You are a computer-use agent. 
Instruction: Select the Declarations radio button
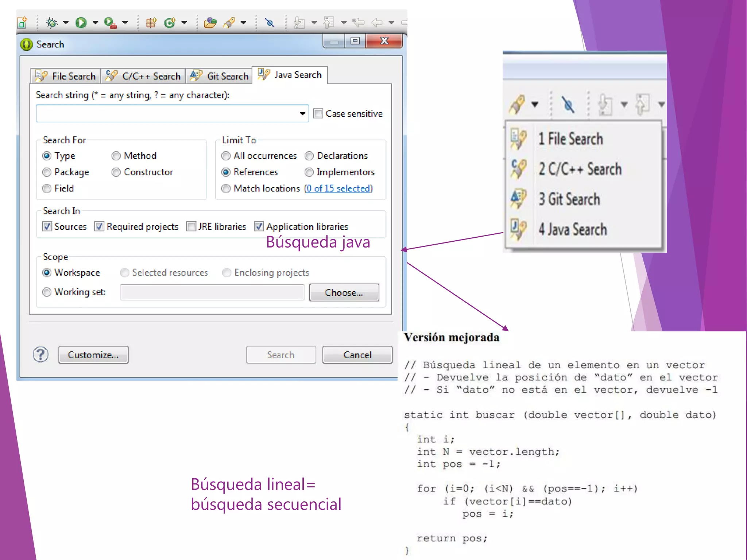[x=309, y=156]
